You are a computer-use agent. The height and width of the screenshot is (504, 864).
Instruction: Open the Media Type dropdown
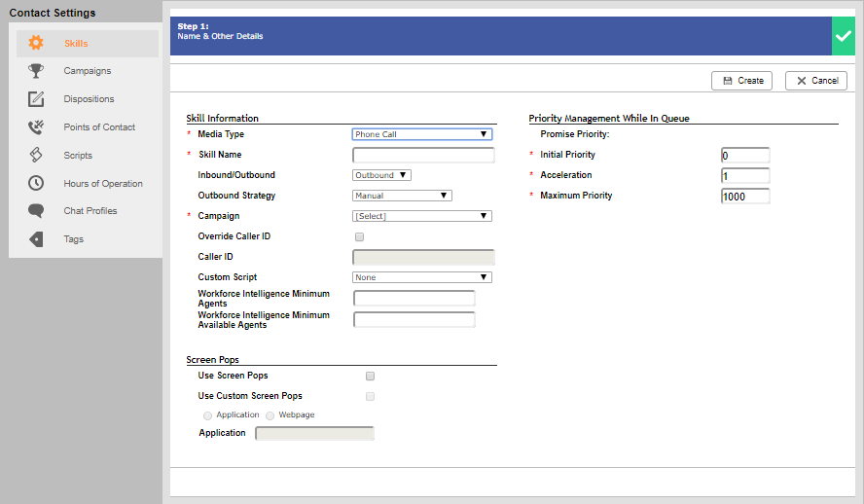422,134
